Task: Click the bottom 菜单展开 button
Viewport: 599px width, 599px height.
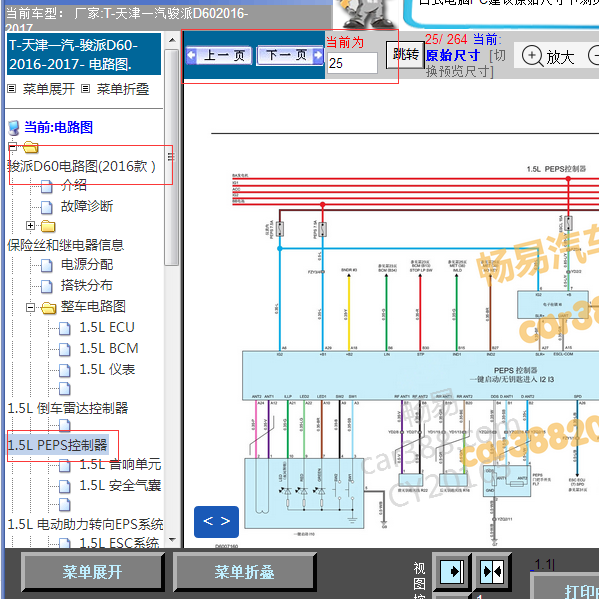Action: click(92, 572)
